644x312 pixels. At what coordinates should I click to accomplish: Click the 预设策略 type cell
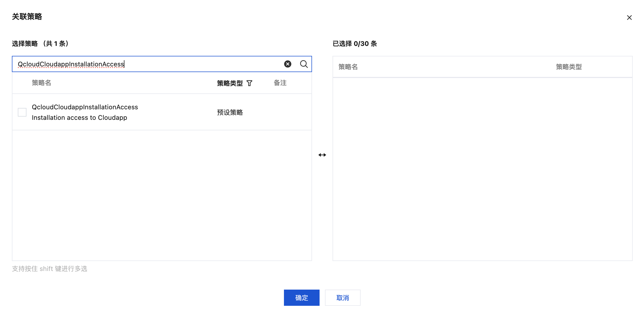(230, 113)
